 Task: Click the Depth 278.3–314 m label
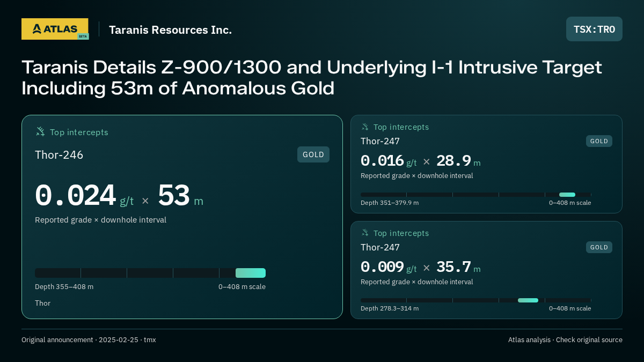coord(390,308)
